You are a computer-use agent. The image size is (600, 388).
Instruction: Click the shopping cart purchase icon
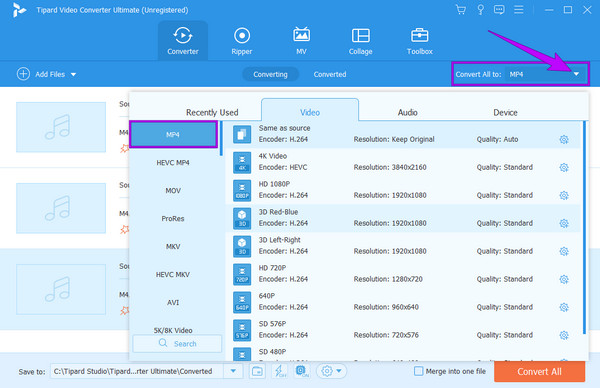[461, 10]
